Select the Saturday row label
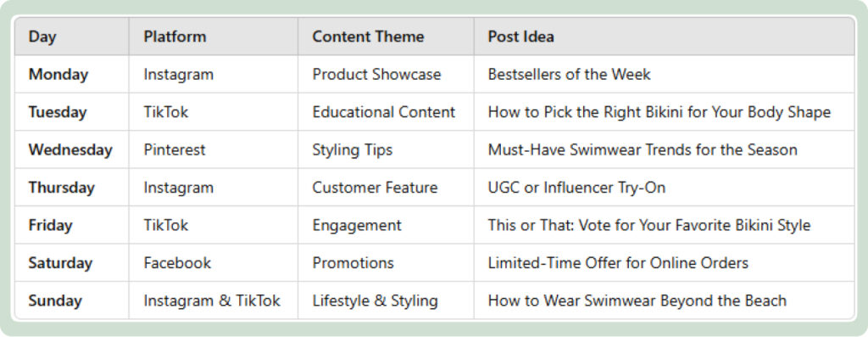This screenshot has width=868, height=337. coord(60,263)
